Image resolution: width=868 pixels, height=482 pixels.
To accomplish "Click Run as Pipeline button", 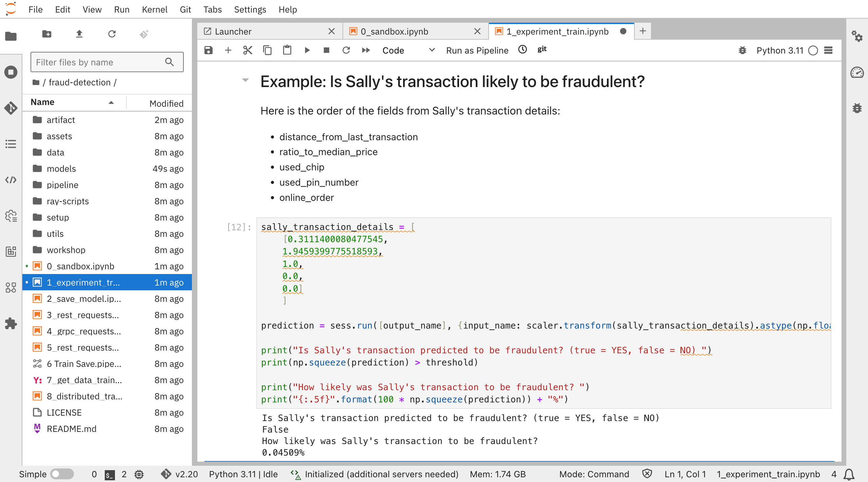I will coord(477,50).
